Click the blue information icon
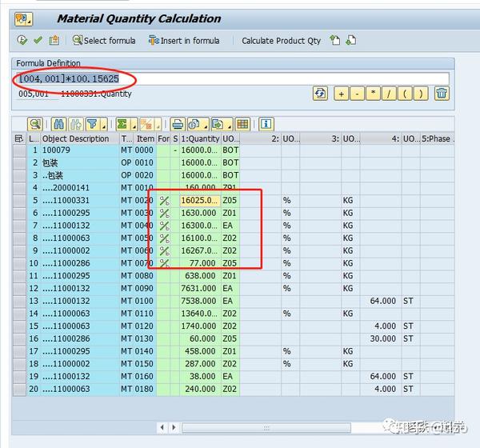480x448 pixels. 266,124
